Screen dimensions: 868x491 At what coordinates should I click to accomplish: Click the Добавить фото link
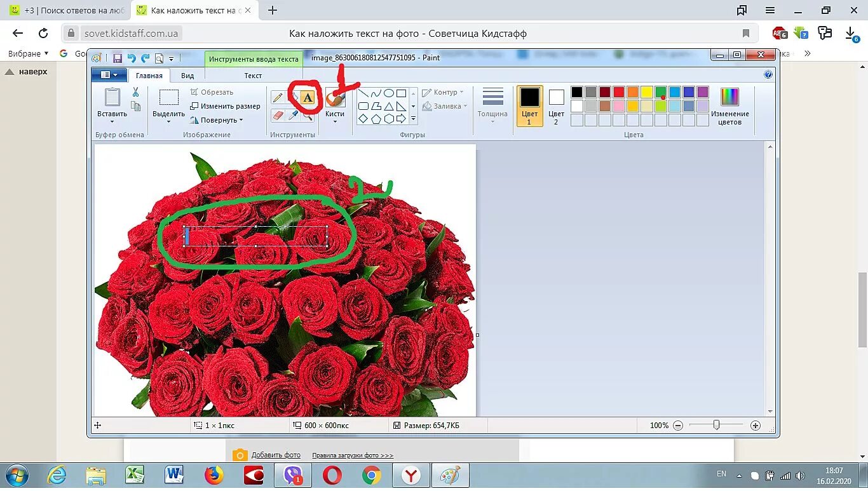(x=276, y=455)
